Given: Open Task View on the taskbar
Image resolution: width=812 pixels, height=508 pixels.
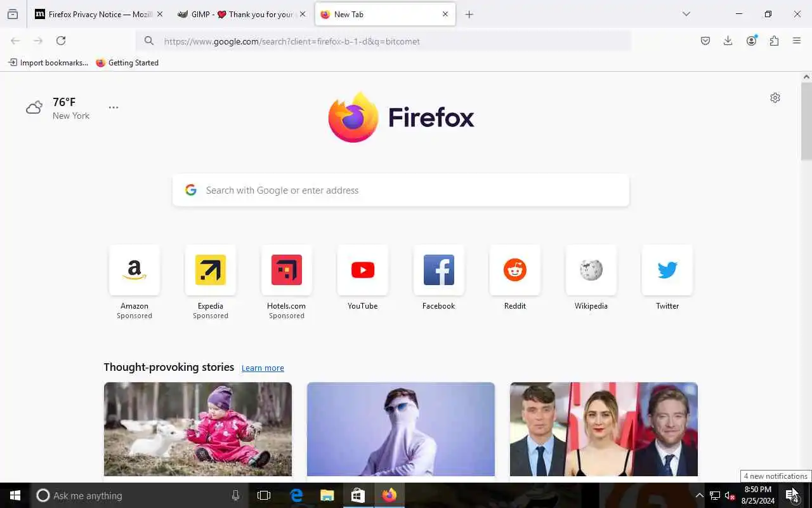Looking at the screenshot, I should 264,495.
